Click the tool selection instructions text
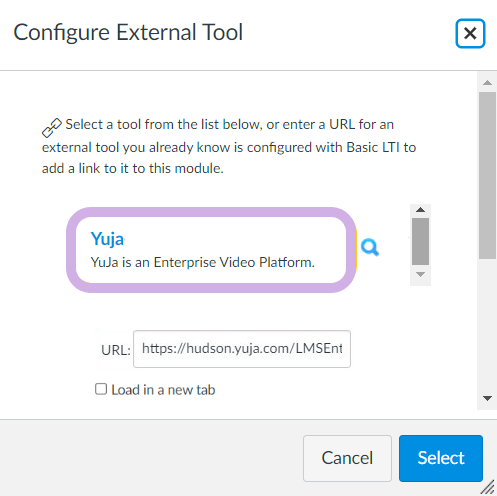Screen dimensions: 497x496 coord(229,146)
